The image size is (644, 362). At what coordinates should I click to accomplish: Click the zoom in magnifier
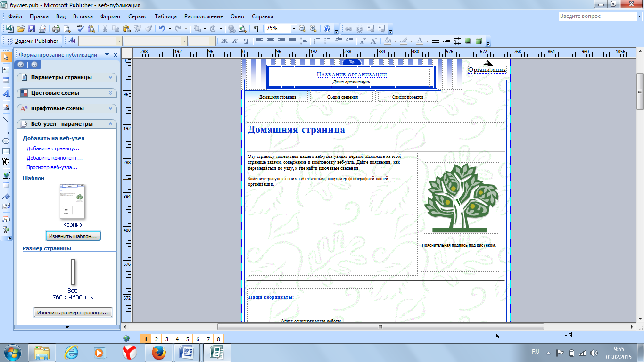click(x=313, y=29)
